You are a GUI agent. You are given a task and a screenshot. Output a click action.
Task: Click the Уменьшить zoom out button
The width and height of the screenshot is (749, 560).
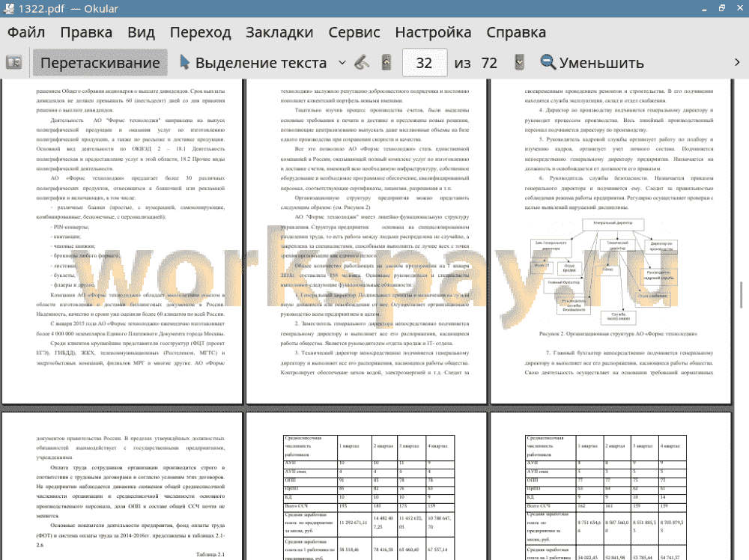[x=592, y=63]
